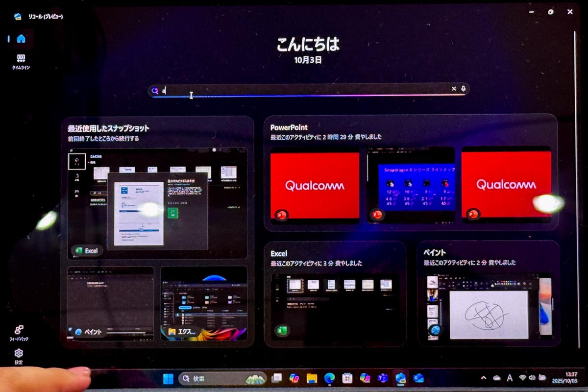588x392 pixels.
Task: Click 前回終了したところから続行する link
Action: [x=103, y=139]
